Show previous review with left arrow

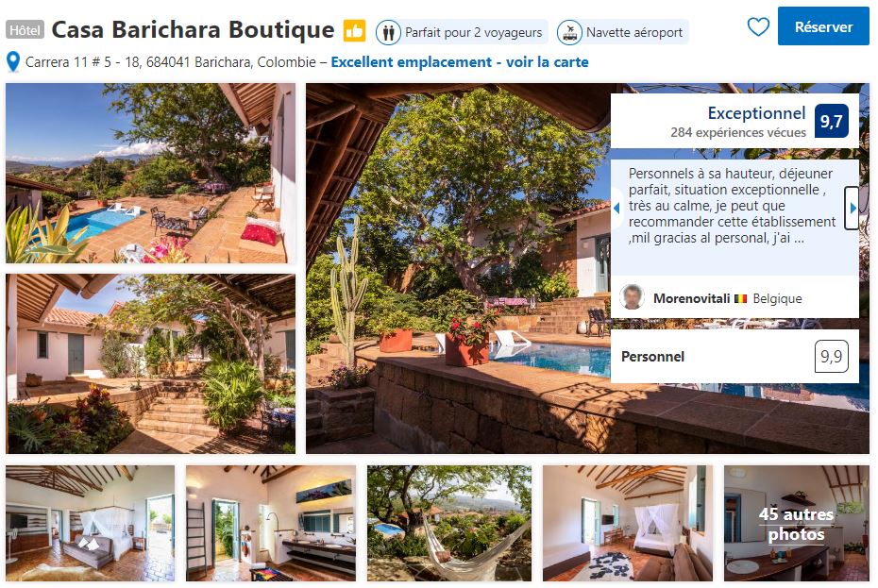point(616,208)
